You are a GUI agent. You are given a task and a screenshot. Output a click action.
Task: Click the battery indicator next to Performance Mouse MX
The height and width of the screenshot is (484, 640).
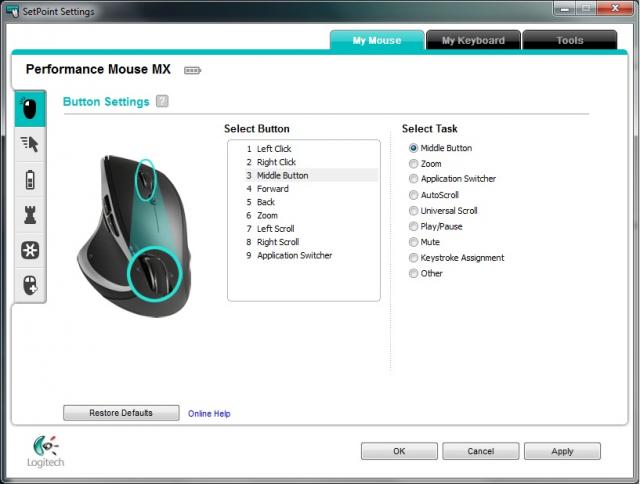(192, 71)
